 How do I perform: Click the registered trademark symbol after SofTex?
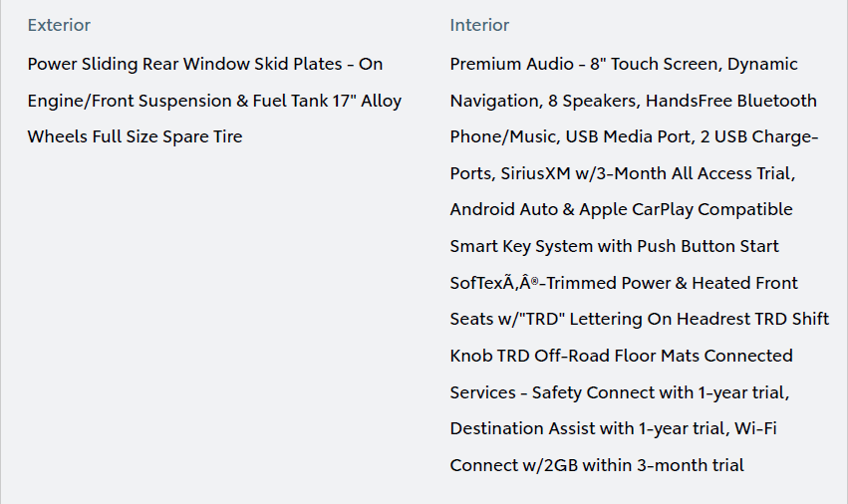(534, 280)
